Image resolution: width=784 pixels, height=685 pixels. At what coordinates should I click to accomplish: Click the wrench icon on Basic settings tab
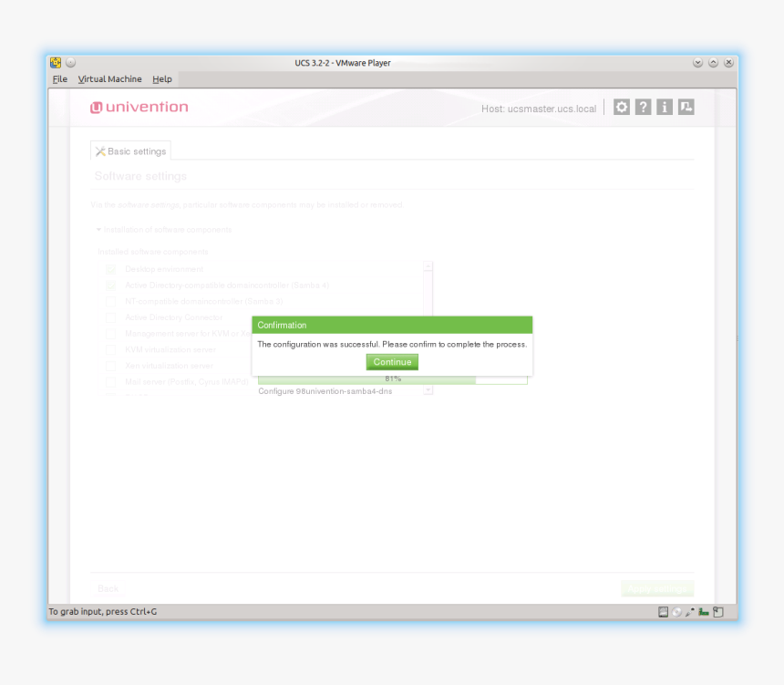click(100, 151)
